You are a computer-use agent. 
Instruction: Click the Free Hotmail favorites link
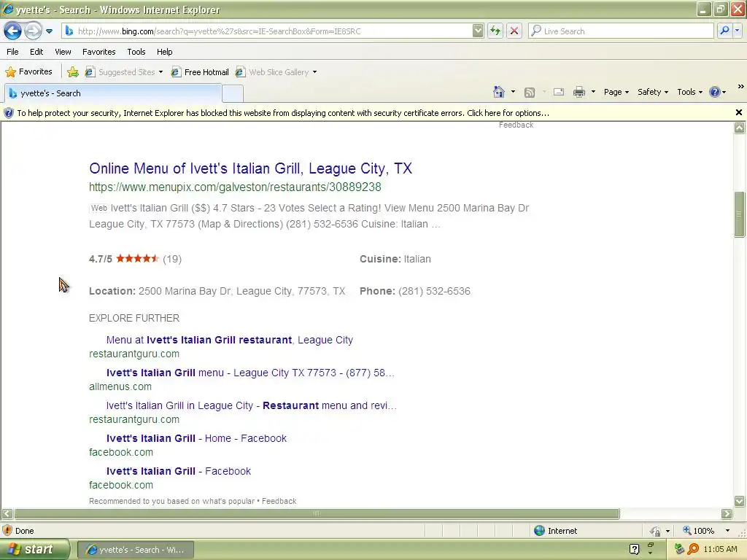tap(200, 72)
